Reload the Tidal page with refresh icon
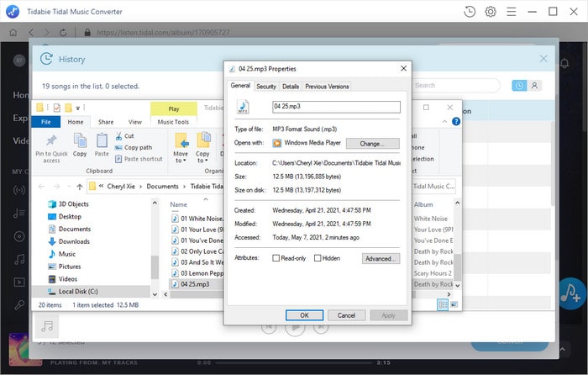 pos(63,33)
